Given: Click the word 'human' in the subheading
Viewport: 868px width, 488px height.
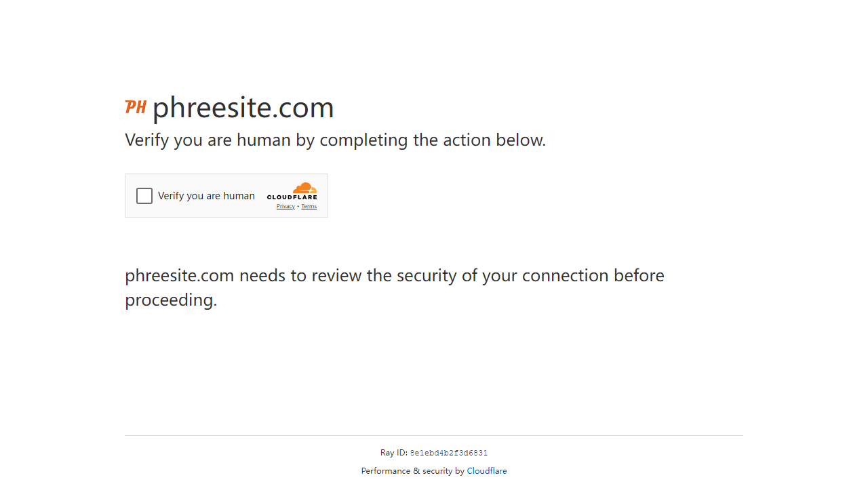Looking at the screenshot, I should [262, 140].
